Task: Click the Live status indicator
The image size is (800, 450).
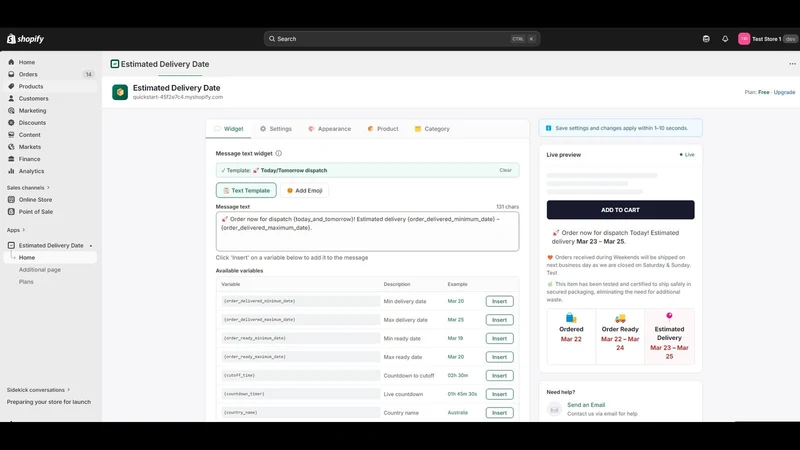Action: point(687,155)
